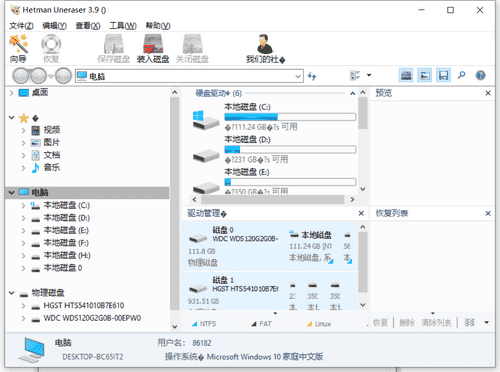Refresh the current location
Screen dimensions: 500x372
(312, 76)
